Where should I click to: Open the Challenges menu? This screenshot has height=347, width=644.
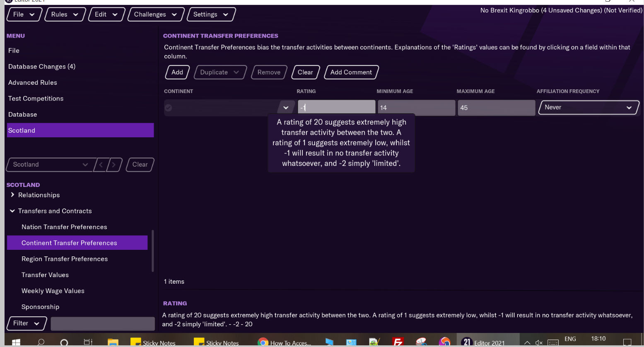[x=155, y=14]
